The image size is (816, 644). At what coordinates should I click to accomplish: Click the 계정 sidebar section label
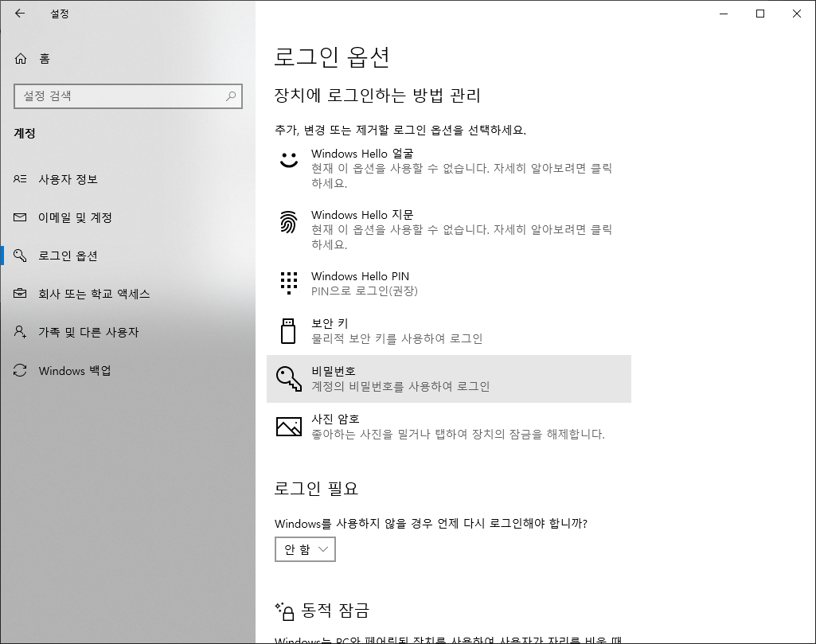(25, 133)
